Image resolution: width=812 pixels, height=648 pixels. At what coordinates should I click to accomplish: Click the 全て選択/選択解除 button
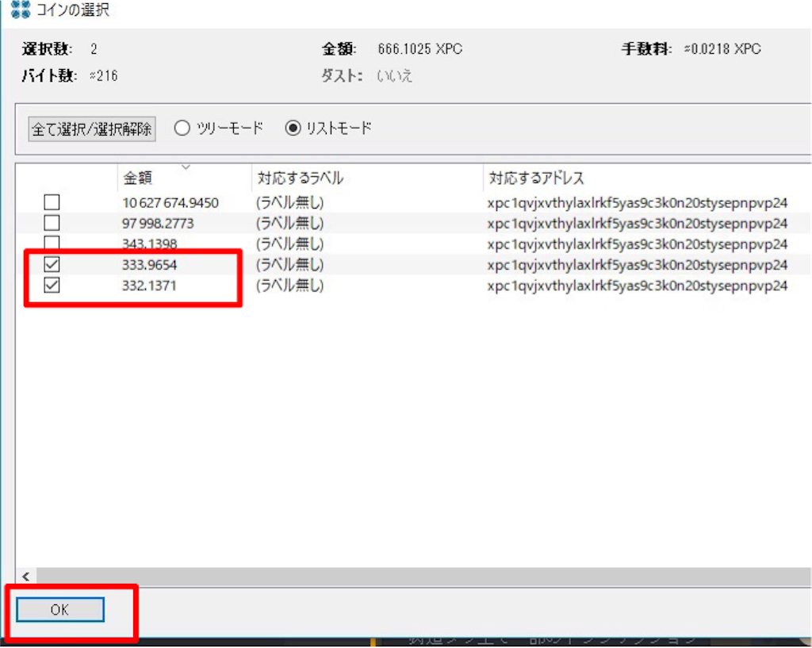(x=93, y=128)
